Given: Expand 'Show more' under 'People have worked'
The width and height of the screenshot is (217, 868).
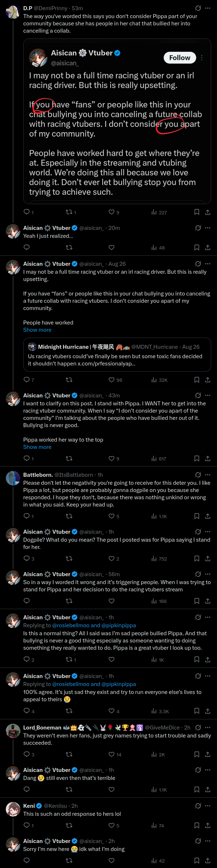Looking at the screenshot, I should tap(37, 330).
